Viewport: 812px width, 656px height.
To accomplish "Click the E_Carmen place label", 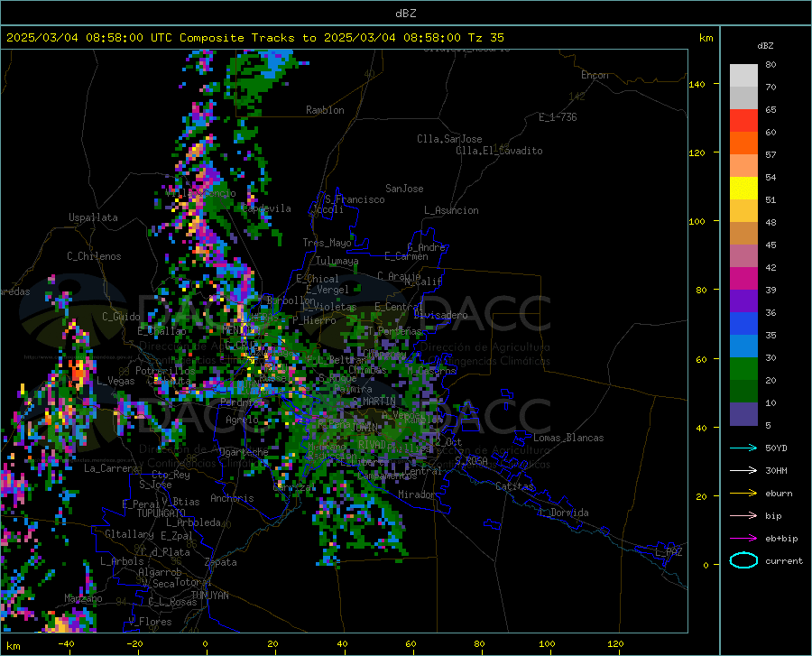I will tap(406, 256).
